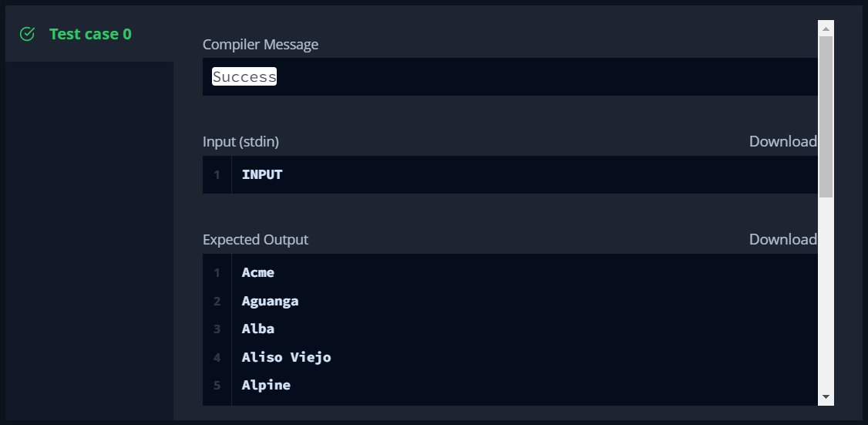Click the Input (stdin) heading
Viewport: 868px width, 425px height.
[x=241, y=142]
